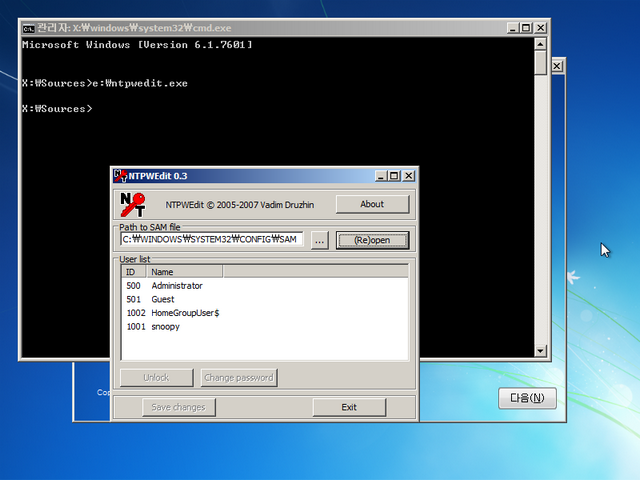Click the Name column header
640x480 pixels.
pyautogui.click(x=184, y=272)
